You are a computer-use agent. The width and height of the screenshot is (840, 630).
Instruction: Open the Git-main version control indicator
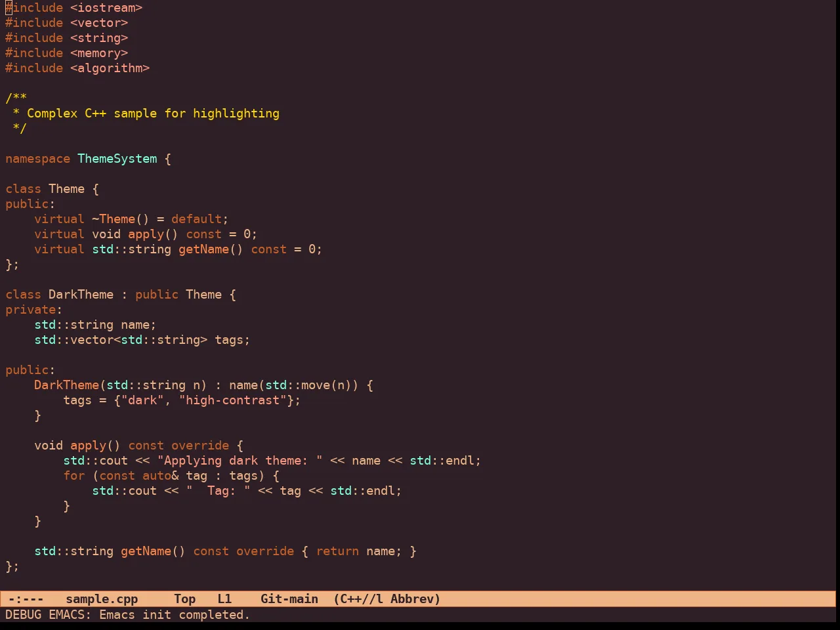pyautogui.click(x=289, y=598)
